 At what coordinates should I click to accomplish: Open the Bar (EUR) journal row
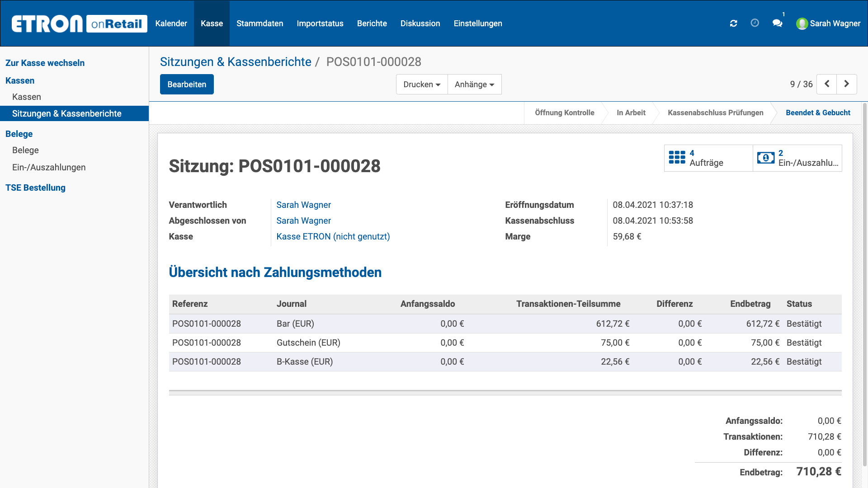pyautogui.click(x=505, y=324)
